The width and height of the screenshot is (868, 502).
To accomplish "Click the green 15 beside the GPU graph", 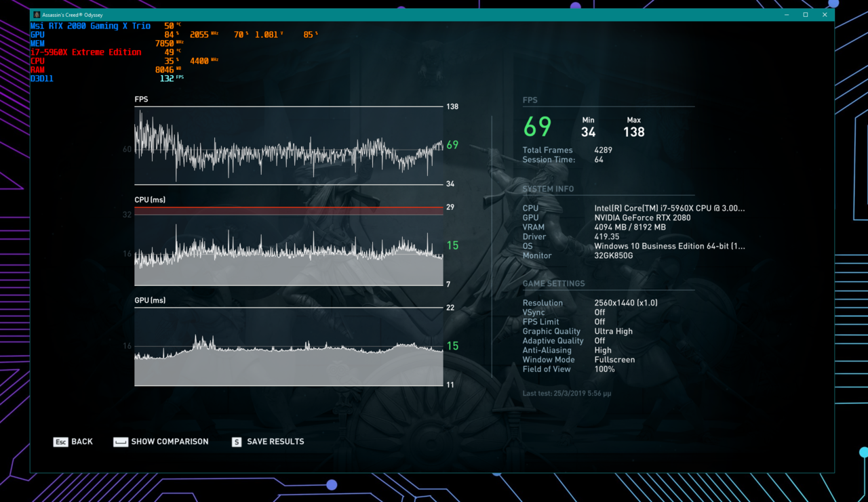I will tap(452, 346).
